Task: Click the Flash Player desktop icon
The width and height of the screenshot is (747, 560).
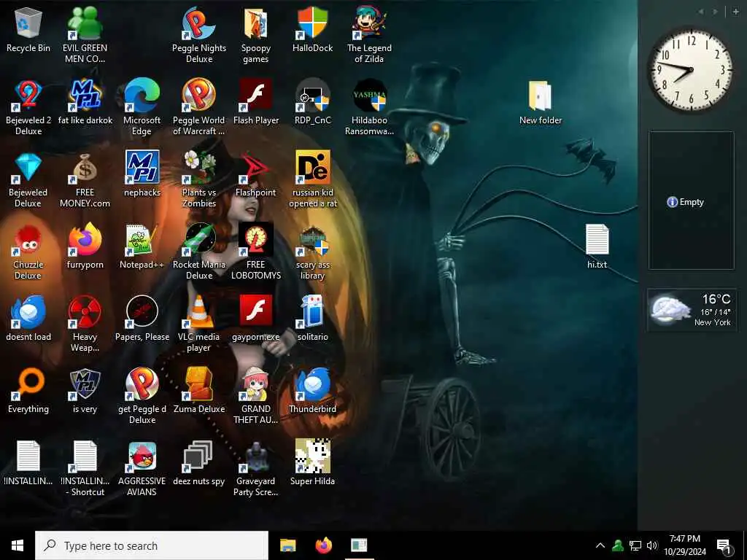Action: click(x=256, y=102)
